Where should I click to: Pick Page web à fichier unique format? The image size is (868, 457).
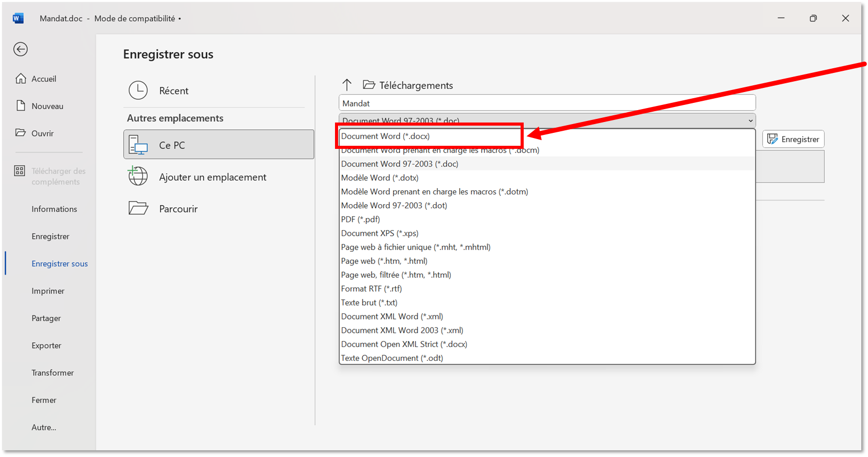coord(547,247)
